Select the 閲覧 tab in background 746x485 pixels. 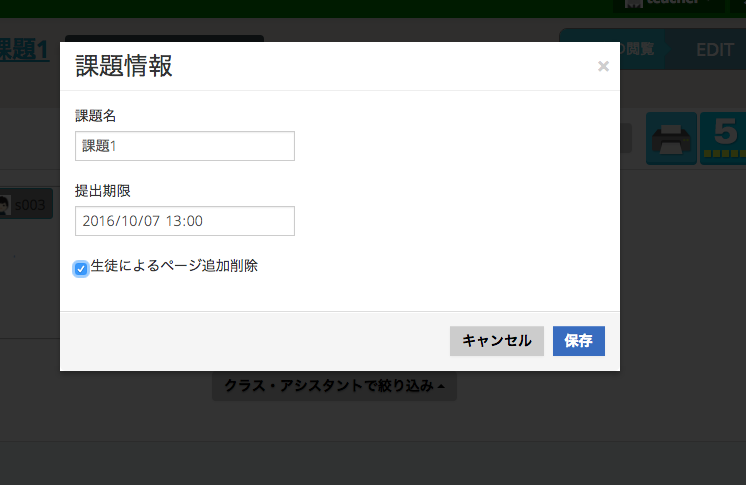coord(638,49)
